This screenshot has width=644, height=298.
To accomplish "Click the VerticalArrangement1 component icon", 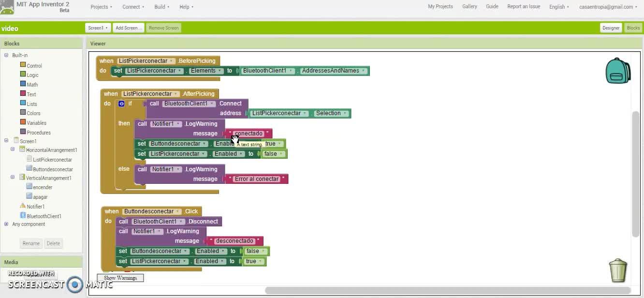I will pos(22,178).
